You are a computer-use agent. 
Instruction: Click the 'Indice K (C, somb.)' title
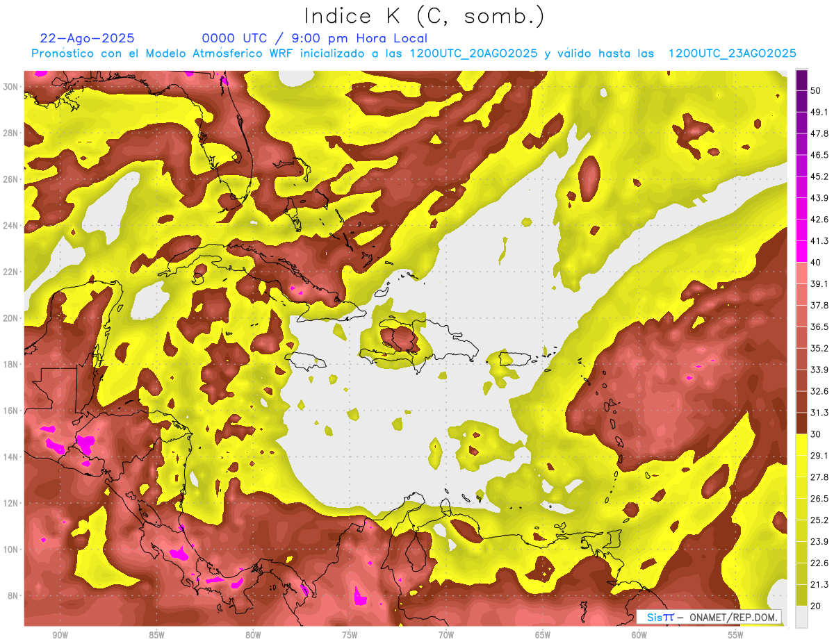pos(425,17)
